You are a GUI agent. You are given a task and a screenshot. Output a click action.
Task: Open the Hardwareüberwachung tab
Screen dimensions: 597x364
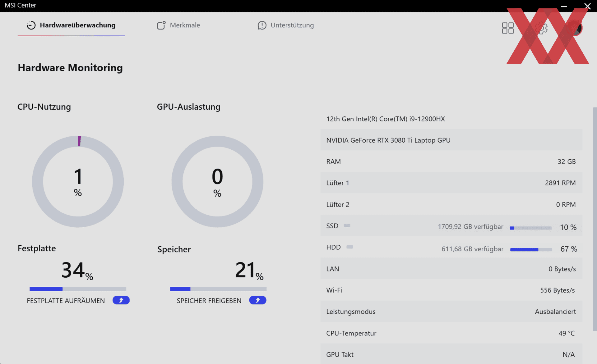pos(71,25)
